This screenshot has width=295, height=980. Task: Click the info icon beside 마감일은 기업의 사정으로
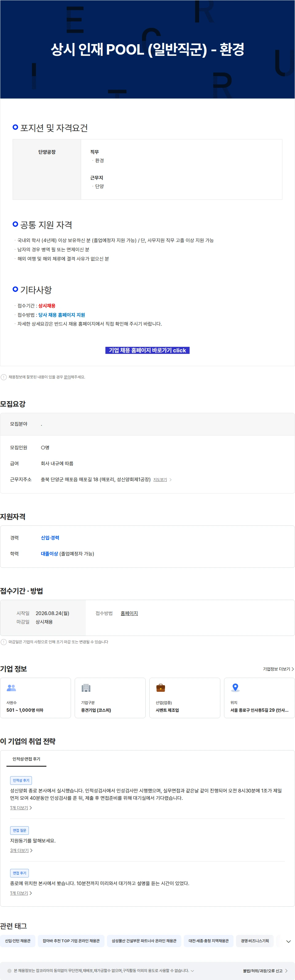[x=4, y=642]
